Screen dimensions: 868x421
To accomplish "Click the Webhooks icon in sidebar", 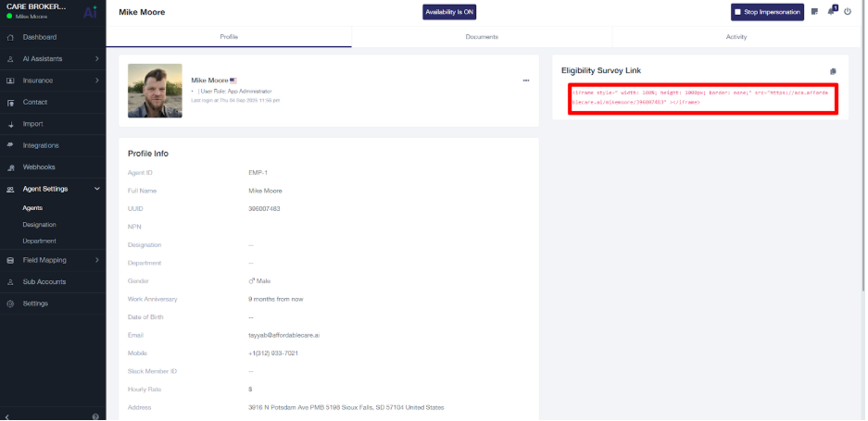I will [x=10, y=167].
